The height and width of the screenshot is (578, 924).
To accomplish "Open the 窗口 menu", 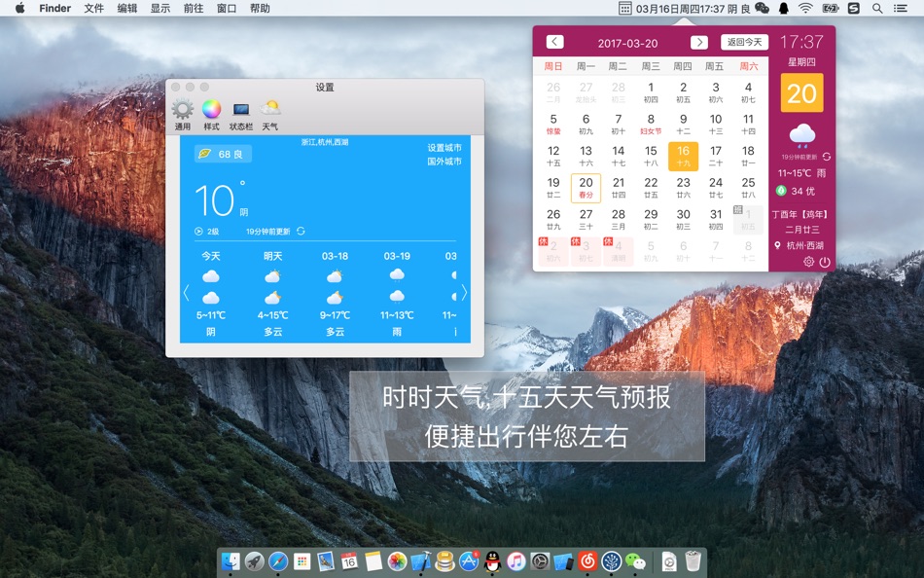I will click(x=227, y=8).
